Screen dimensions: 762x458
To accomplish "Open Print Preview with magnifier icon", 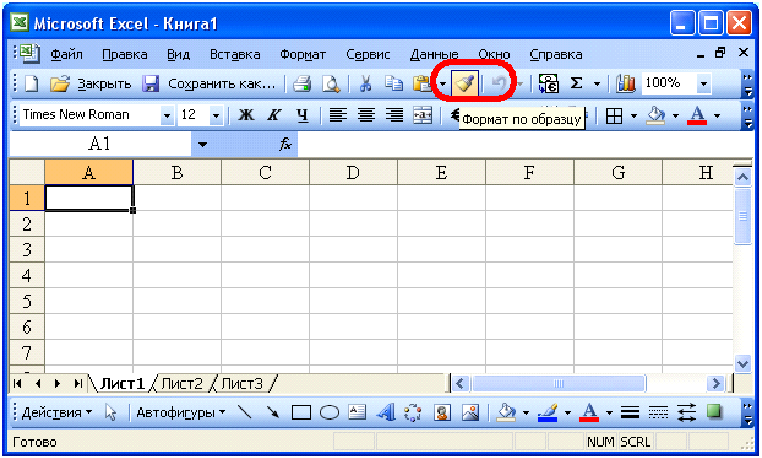I will pos(331,84).
